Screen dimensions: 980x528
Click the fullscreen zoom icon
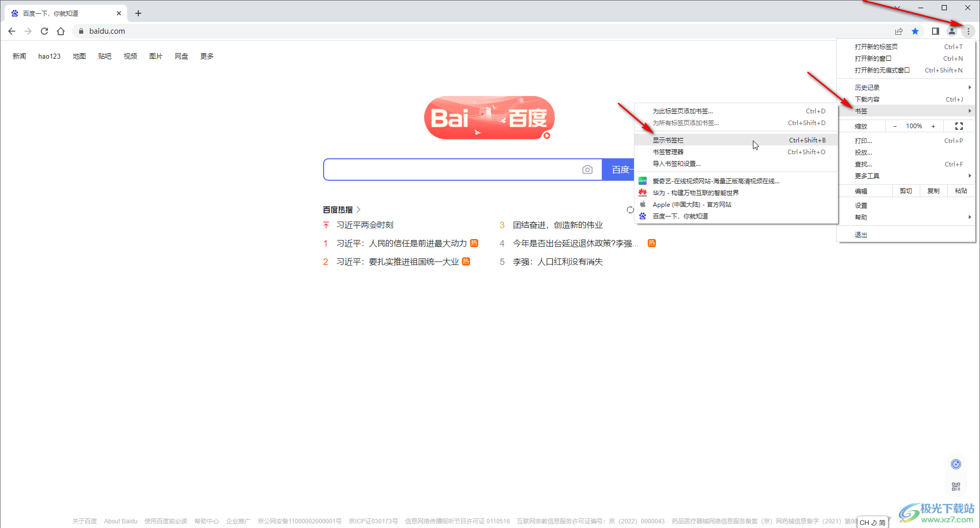coord(959,126)
